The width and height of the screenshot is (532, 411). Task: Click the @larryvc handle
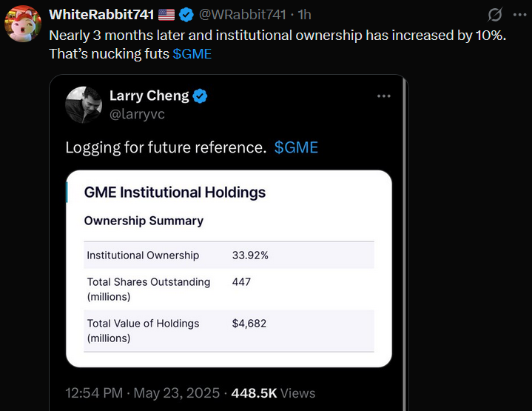137,114
